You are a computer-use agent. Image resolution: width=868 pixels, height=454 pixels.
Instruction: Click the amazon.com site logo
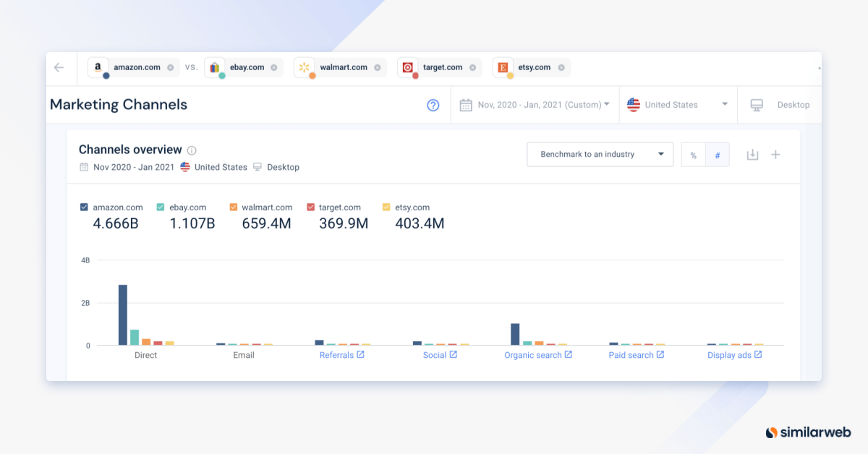pos(98,67)
